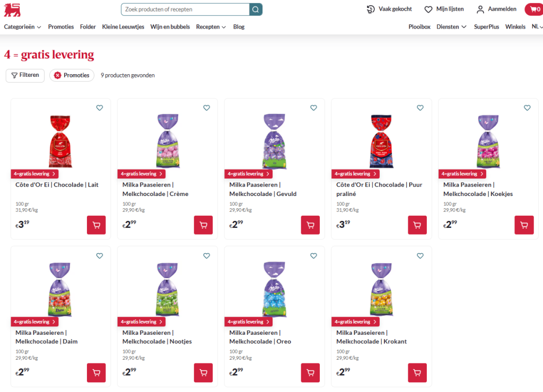Add Milka Paaseieren Oreo to cart
Viewport: 543px width, 392px height.
coord(310,372)
